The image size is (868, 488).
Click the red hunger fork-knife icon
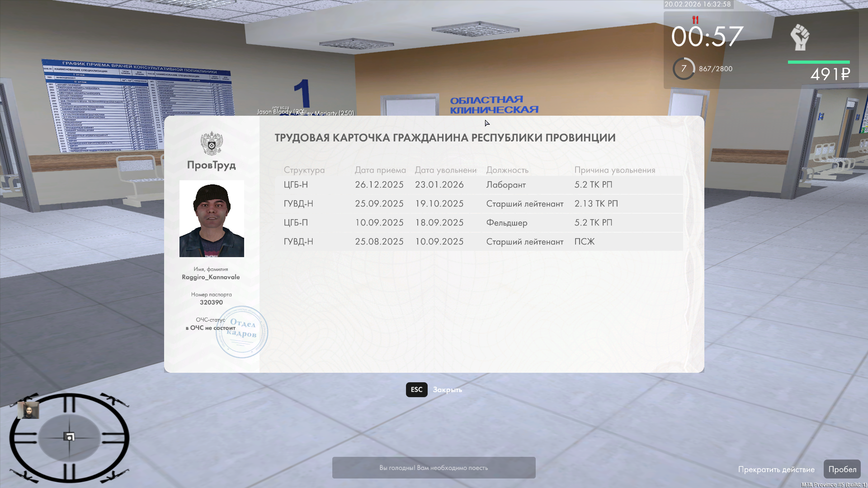(x=695, y=20)
